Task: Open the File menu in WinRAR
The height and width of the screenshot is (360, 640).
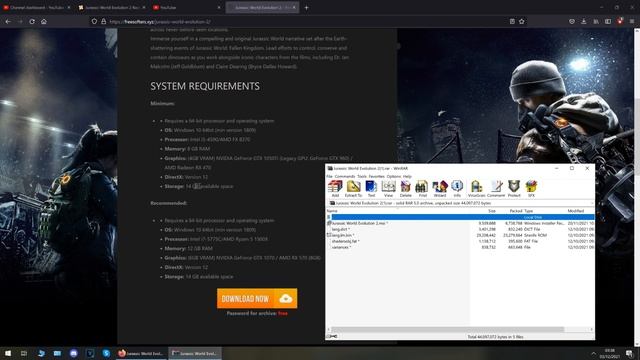Action: (329, 176)
